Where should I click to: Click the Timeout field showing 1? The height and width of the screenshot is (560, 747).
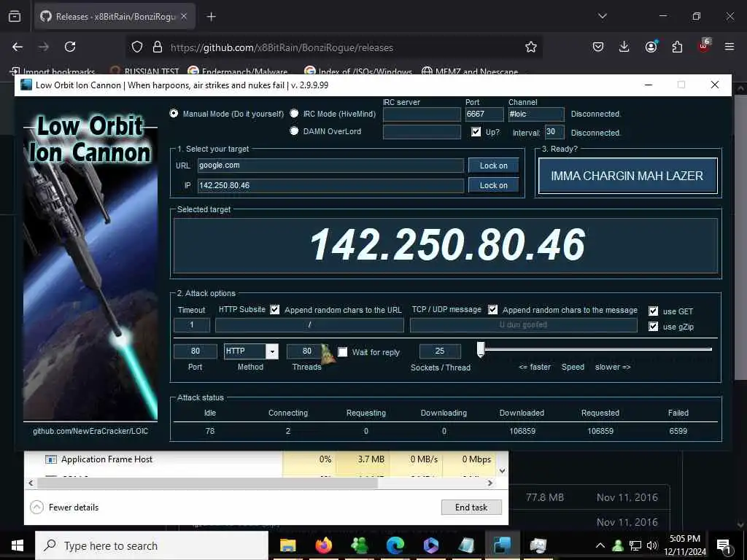(192, 324)
